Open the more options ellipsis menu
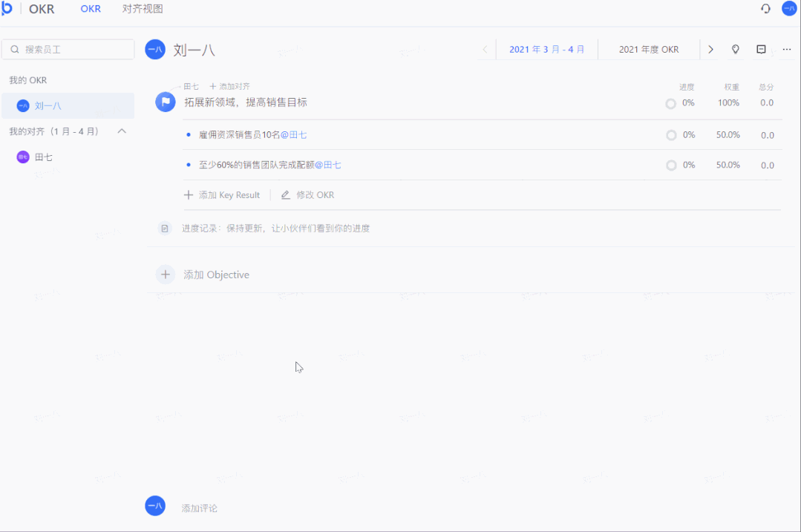The width and height of the screenshot is (801, 532). 785,49
